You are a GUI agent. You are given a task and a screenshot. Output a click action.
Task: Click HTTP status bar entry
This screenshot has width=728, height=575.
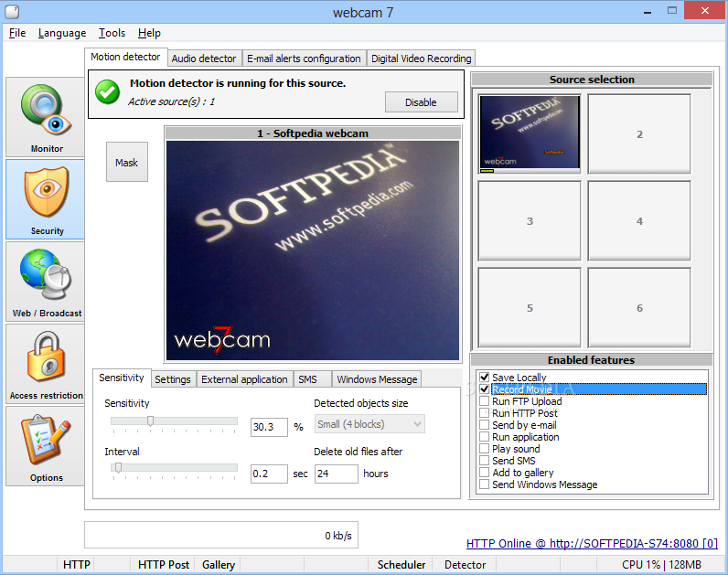tap(76, 564)
